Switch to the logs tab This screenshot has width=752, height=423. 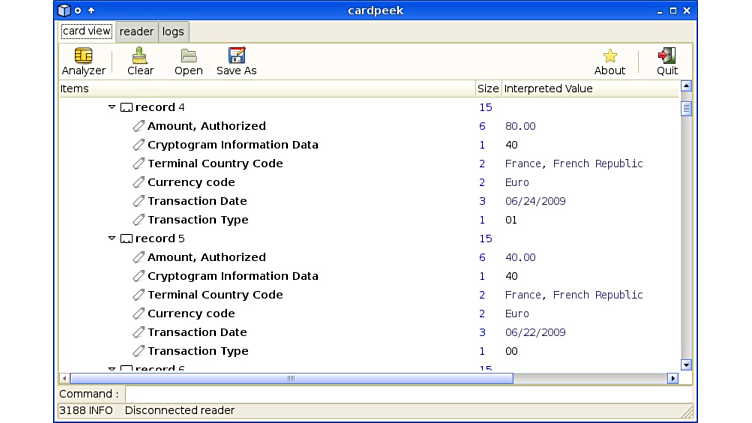click(x=173, y=32)
